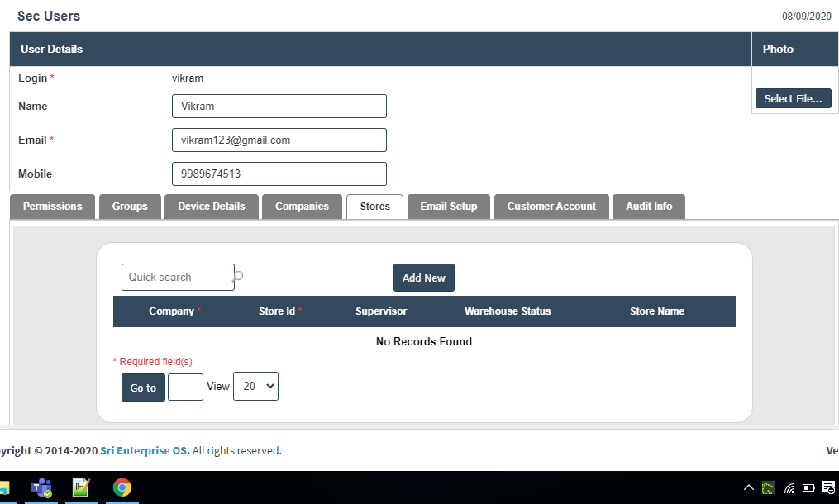Viewport: 839px width, 504px height.
Task: Show hidden system tray icons
Action: click(x=749, y=487)
